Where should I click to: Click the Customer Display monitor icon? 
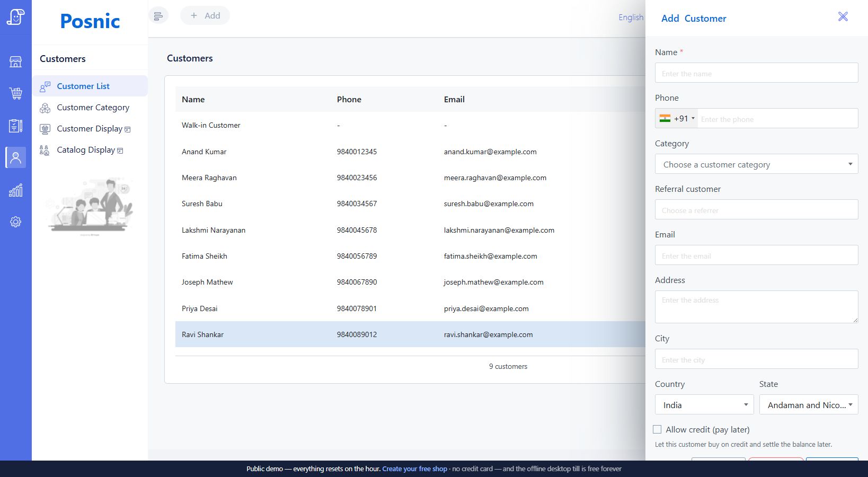pos(45,129)
